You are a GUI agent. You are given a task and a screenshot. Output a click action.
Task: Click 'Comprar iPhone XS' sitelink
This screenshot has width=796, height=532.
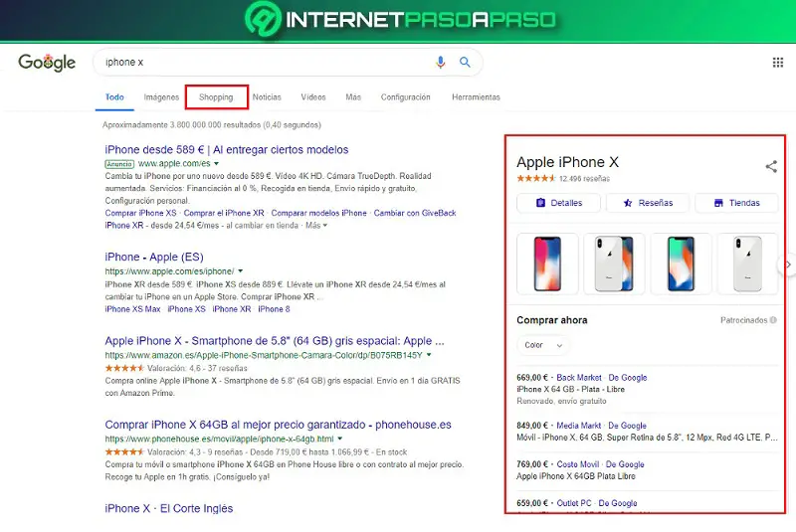pos(140,213)
